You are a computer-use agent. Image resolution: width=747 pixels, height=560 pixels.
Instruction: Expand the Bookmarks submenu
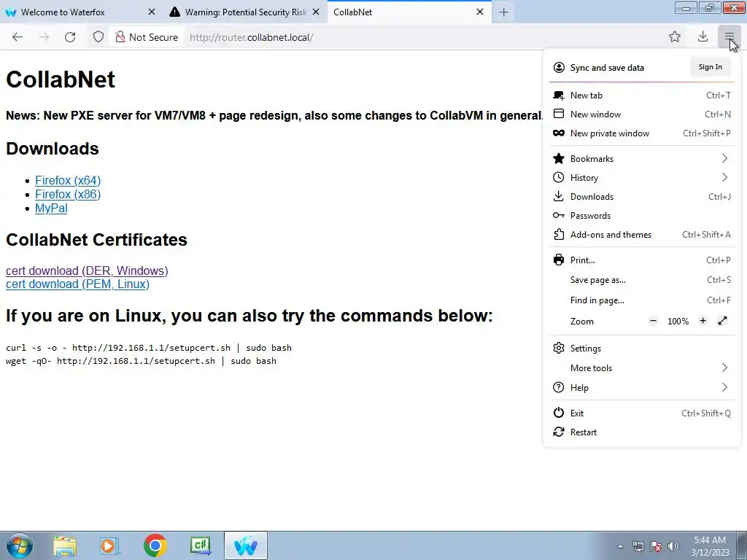pos(642,158)
